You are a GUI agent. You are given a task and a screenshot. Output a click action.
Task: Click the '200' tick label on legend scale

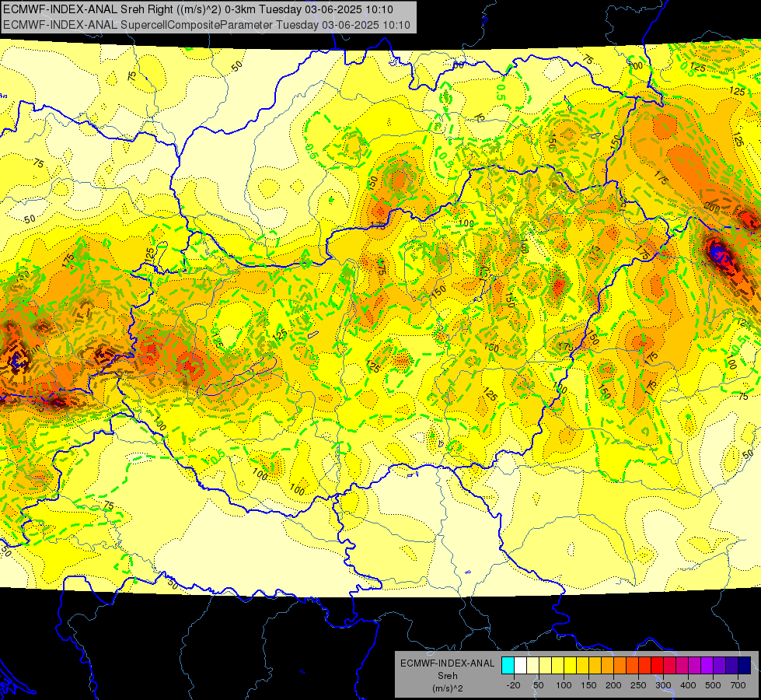click(613, 685)
